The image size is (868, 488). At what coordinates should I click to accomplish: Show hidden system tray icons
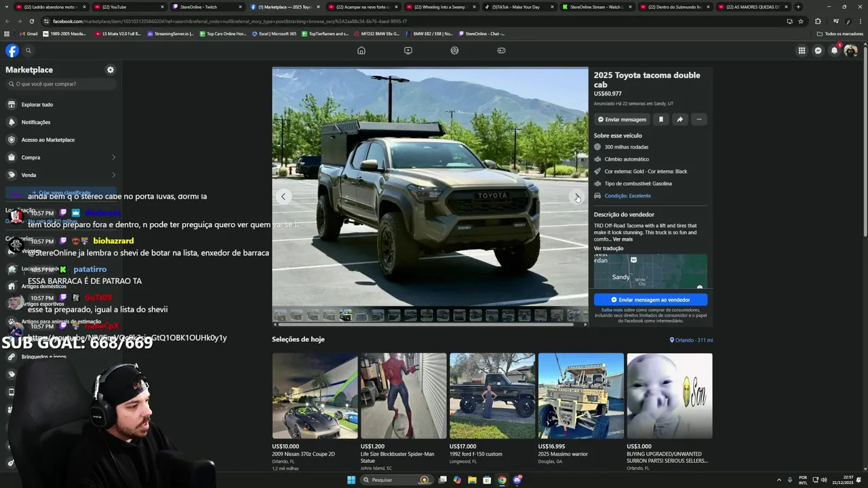click(778, 480)
